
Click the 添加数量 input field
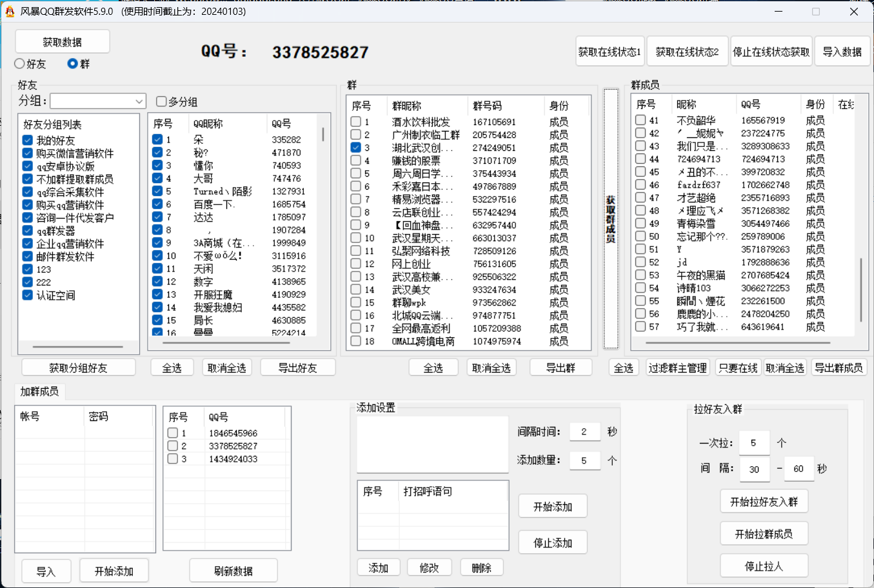[584, 460]
